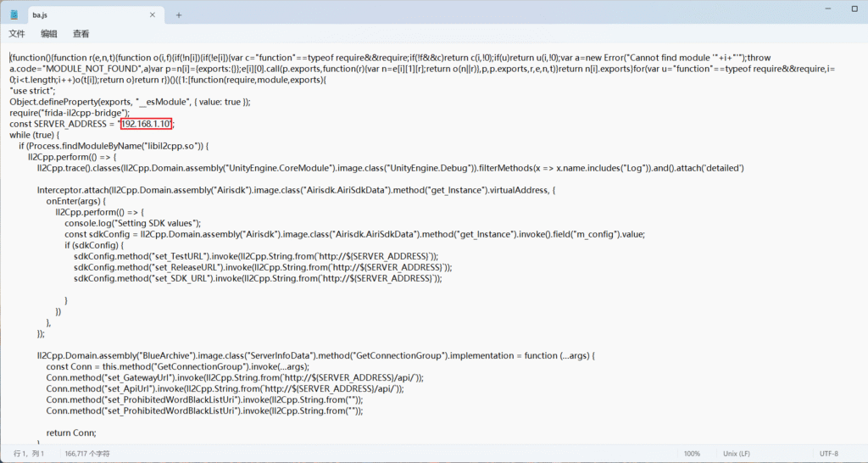Image resolution: width=868 pixels, height=463 pixels.
Task: Click 行 1, 列 1 in status bar
Action: coord(30,454)
